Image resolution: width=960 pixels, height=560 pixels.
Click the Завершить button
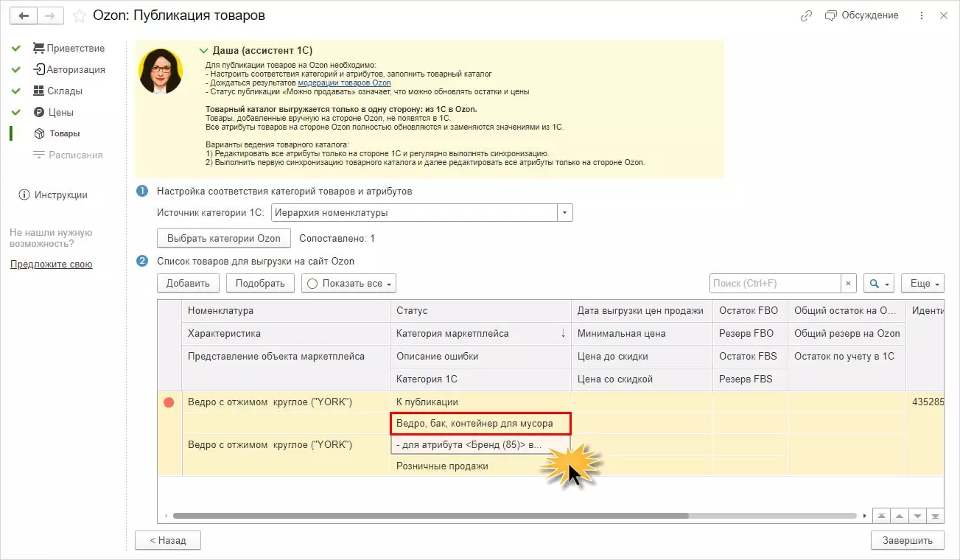908,540
